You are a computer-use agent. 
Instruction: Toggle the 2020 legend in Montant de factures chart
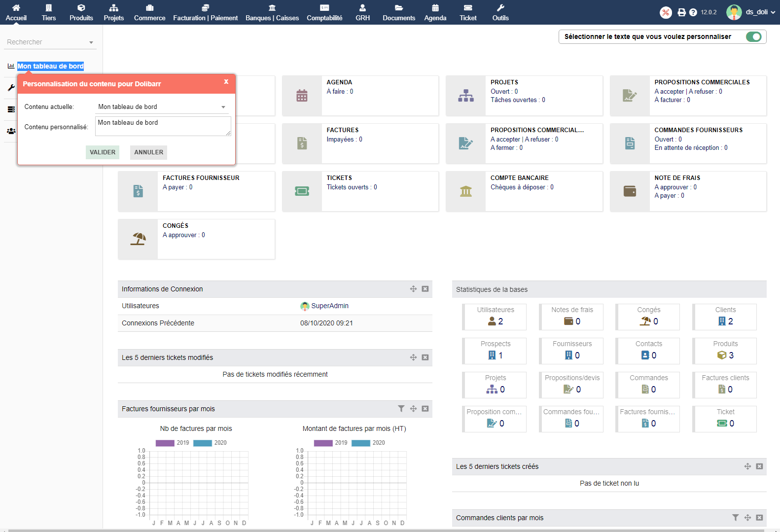point(361,443)
